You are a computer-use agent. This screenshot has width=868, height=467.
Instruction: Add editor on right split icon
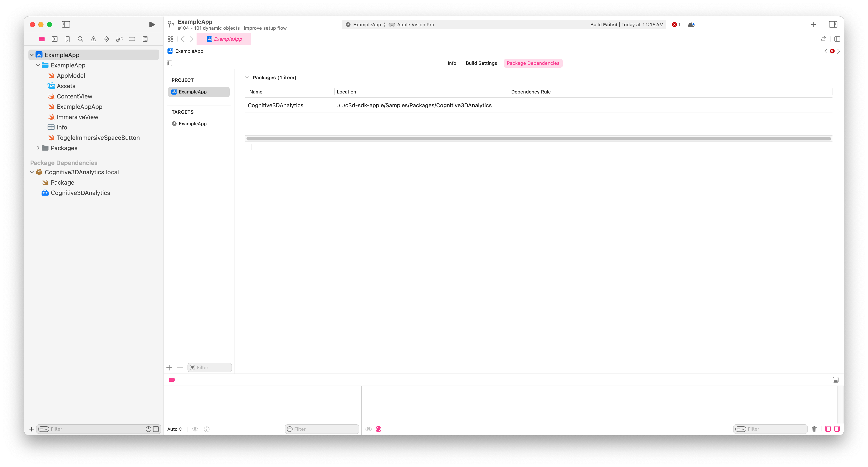coord(837,39)
